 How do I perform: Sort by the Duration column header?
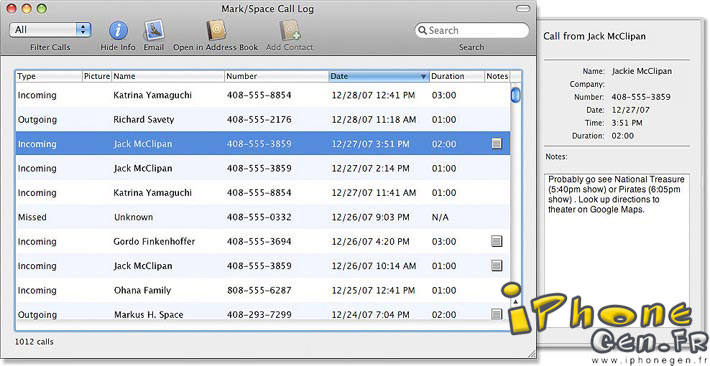tap(457, 76)
